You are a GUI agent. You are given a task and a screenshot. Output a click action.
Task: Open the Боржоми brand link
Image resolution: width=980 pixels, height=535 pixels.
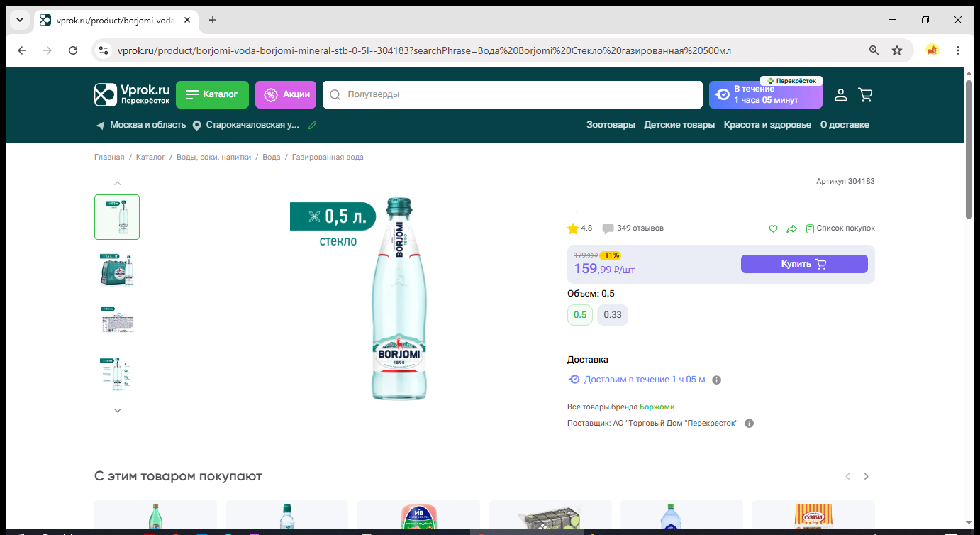[657, 407]
